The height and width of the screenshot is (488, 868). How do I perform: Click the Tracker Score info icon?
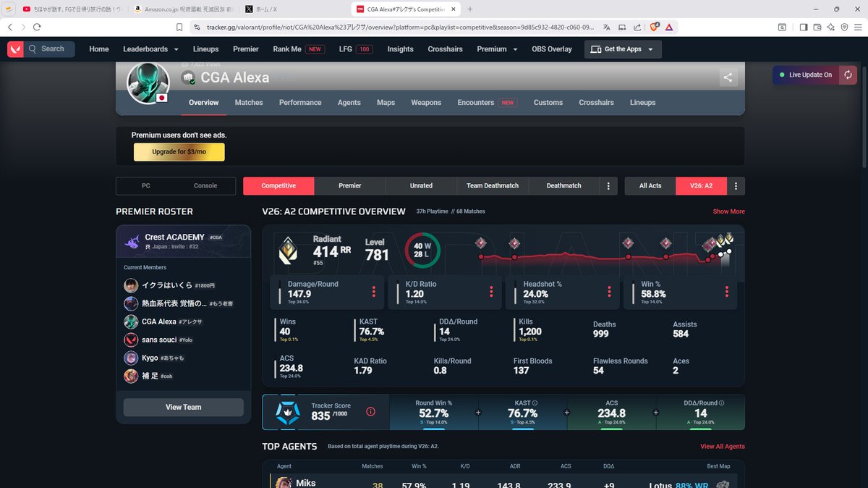[370, 412]
